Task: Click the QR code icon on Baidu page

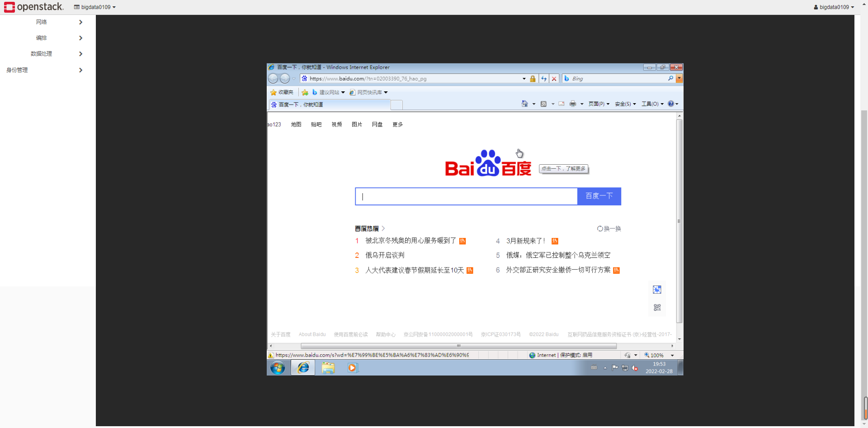Action: (x=657, y=308)
